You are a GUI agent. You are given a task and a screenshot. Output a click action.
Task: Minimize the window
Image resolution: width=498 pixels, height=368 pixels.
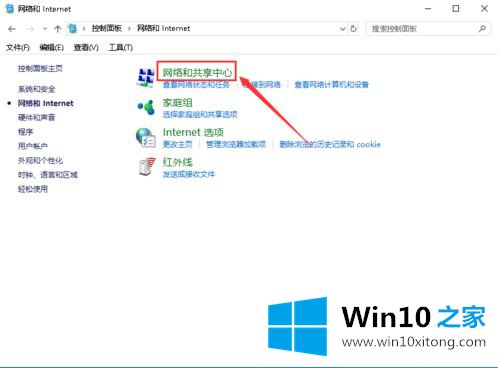(428, 9)
